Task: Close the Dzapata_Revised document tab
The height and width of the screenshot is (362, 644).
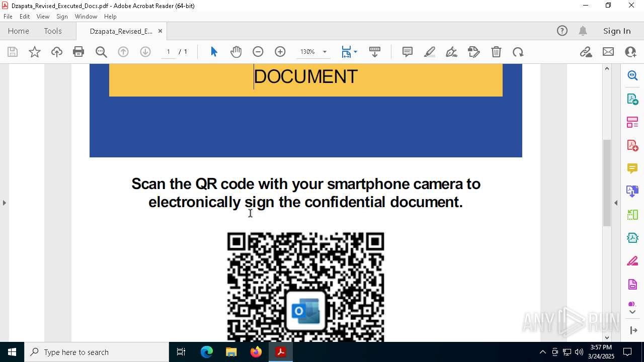Action: coord(160,31)
